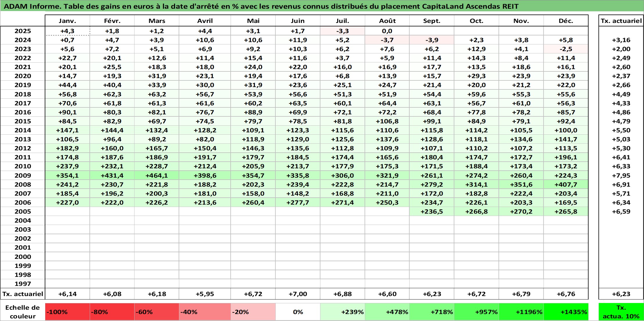Select the June actuarial rate +7,00
Viewport: 644px width, 321px height.
click(298, 294)
